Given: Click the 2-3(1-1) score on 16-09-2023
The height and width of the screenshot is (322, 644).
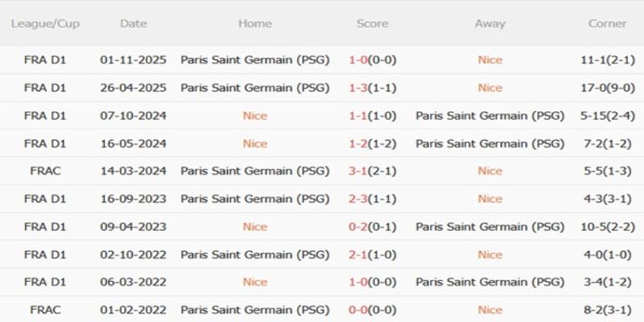Looking at the screenshot, I should [373, 199].
